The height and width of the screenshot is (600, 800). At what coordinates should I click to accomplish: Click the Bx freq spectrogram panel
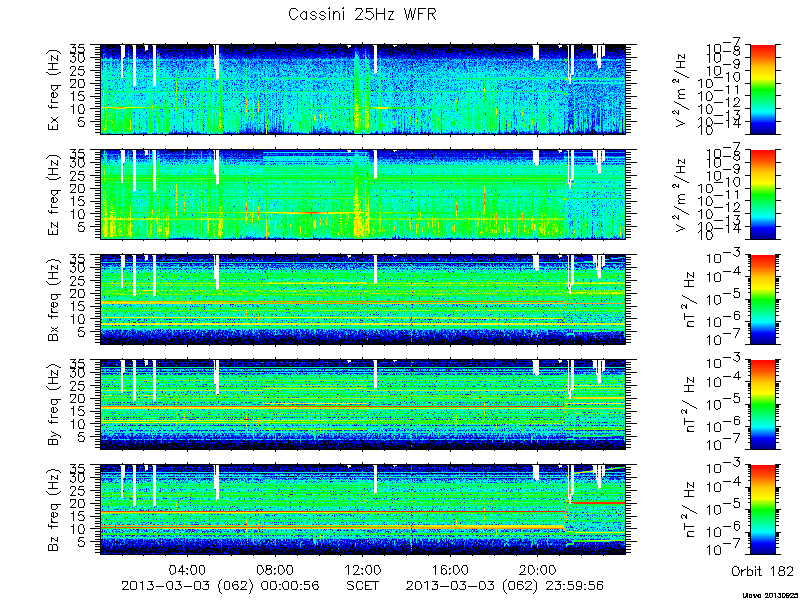[x=362, y=299]
